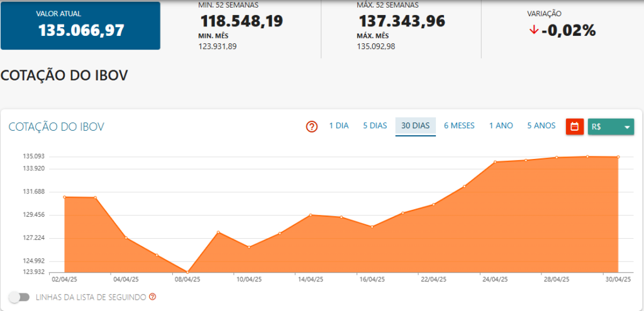Screen dimensions: 644x311
Task: Click the red down arrow variation indicator
Action: [x=533, y=30]
